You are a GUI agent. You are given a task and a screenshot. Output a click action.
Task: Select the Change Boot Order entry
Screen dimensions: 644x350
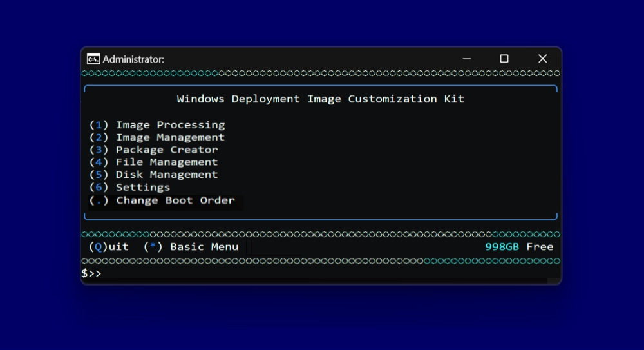[162, 200]
